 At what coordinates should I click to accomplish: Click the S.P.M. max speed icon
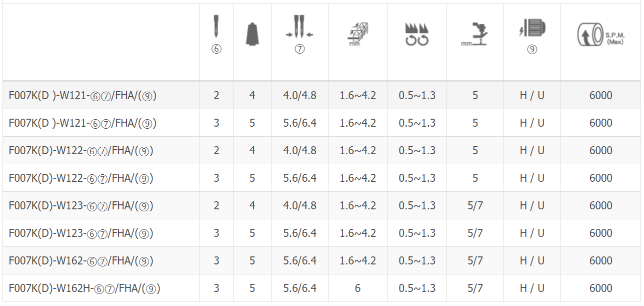600,35
